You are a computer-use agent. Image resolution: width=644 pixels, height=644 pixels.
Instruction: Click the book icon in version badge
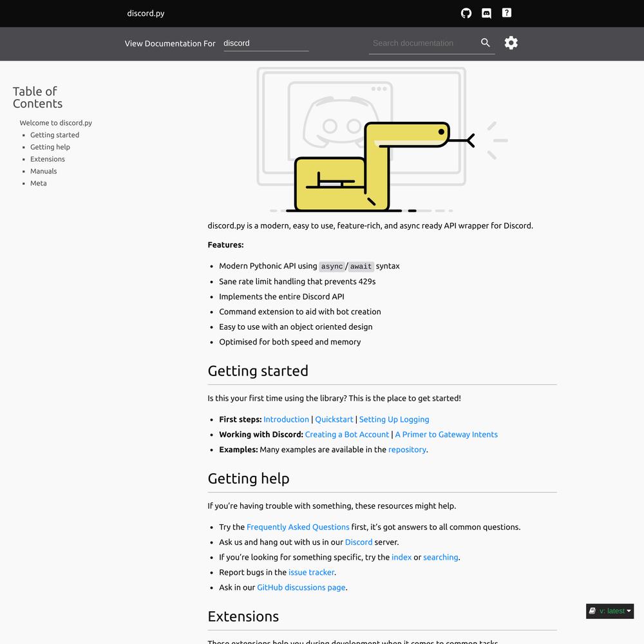[592, 611]
